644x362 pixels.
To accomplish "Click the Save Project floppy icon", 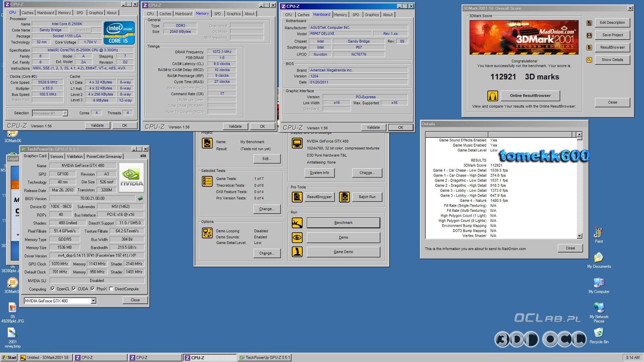I will pyautogui.click(x=589, y=35).
